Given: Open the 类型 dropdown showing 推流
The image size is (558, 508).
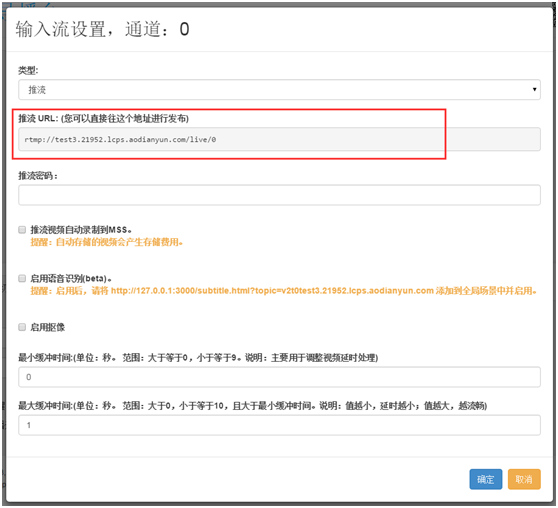Looking at the screenshot, I should (x=279, y=90).
